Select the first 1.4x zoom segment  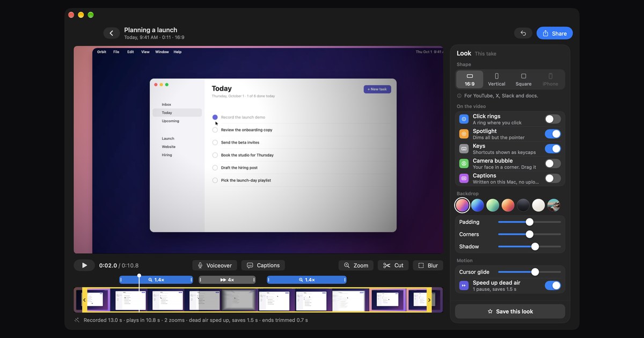156,280
